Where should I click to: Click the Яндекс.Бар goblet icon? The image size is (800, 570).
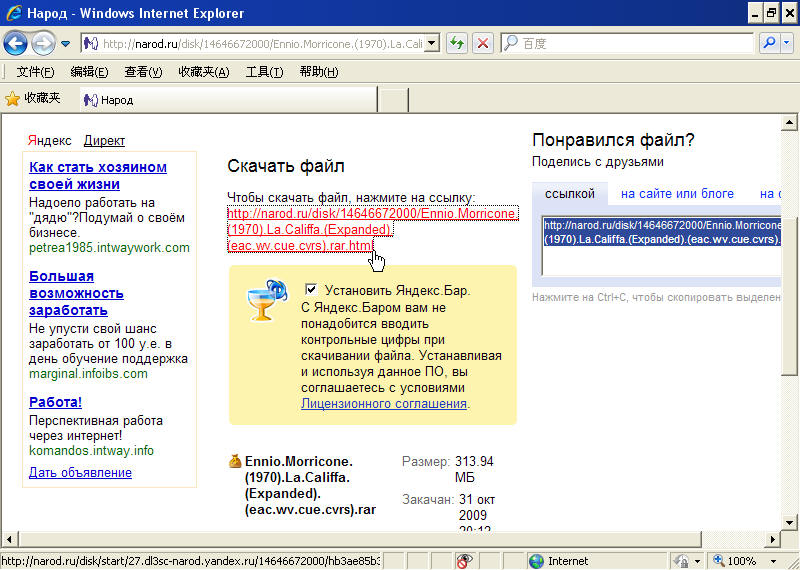point(267,301)
